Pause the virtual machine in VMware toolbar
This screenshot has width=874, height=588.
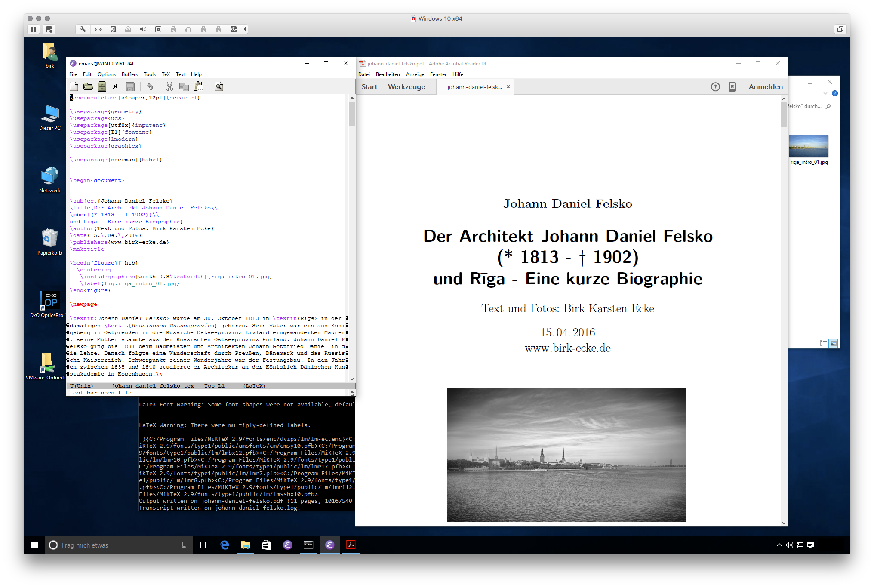(x=34, y=29)
